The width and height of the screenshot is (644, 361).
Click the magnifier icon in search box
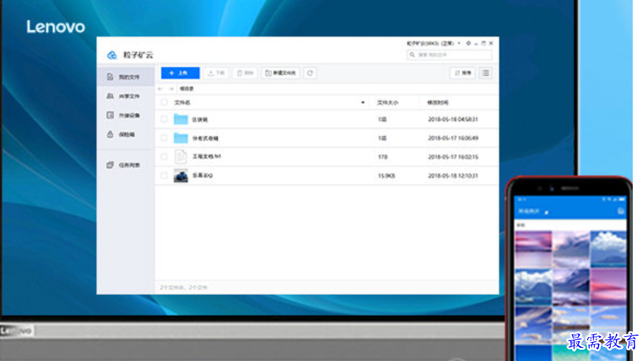click(413, 55)
